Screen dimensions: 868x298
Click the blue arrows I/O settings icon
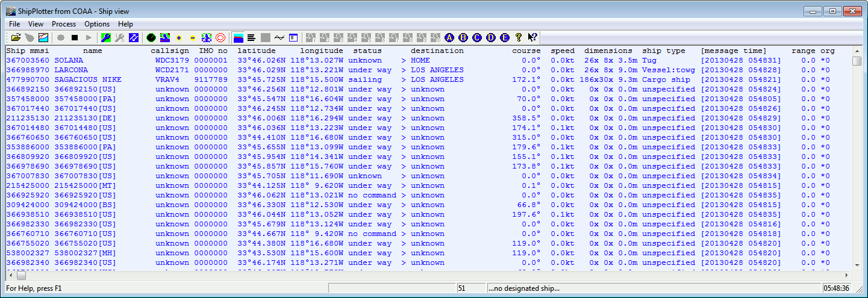[x=133, y=37]
